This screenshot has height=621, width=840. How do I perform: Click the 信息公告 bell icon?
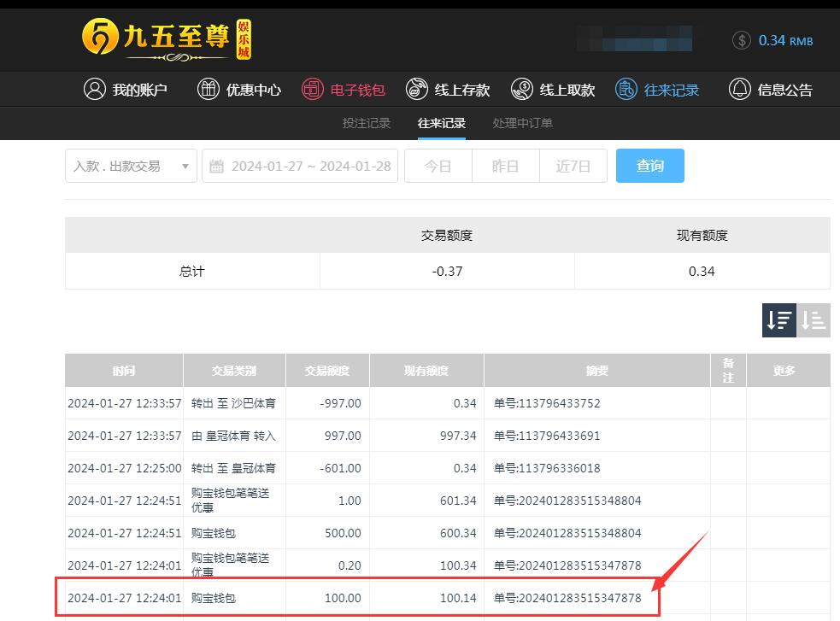(739, 89)
